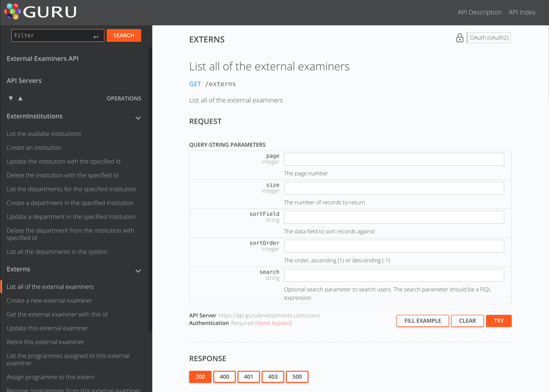Image resolution: width=549 pixels, height=392 pixels.
Task: Toggle the 400 response code tab
Action: 224,376
